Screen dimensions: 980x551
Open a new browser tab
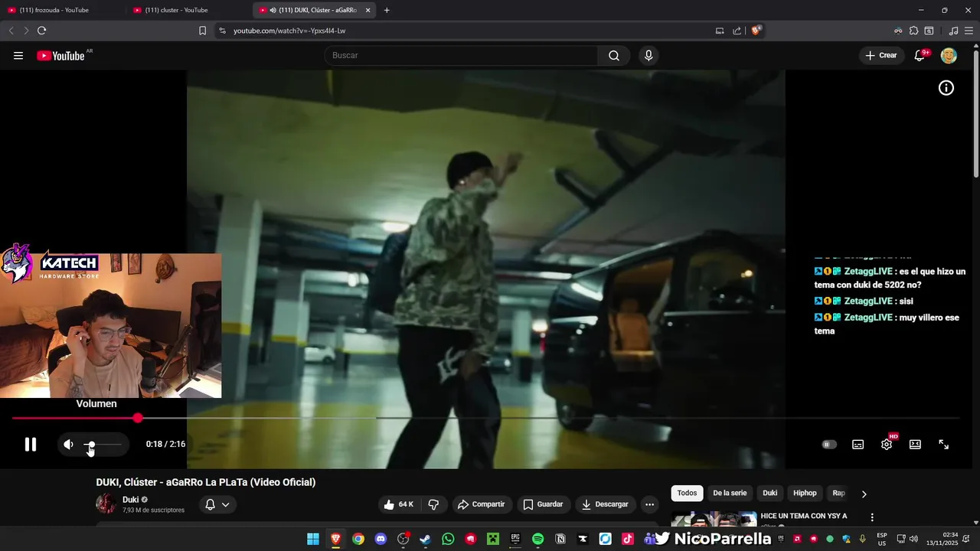point(387,10)
